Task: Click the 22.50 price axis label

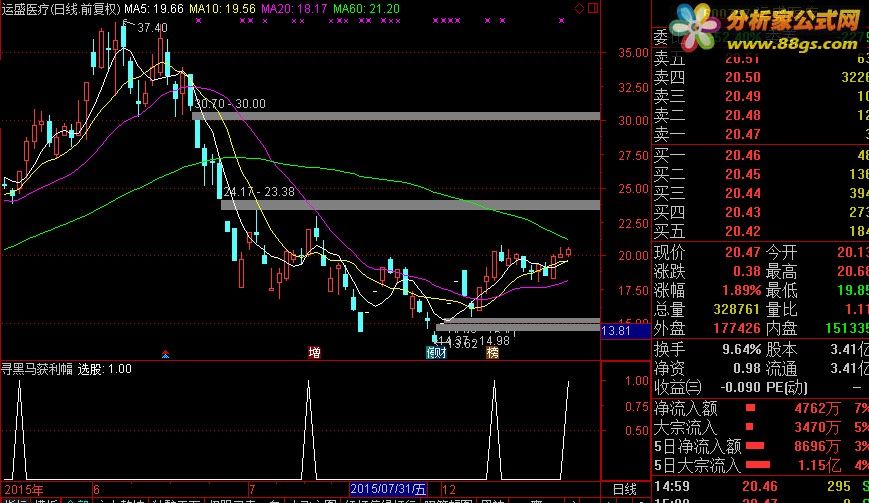Action: click(x=633, y=223)
